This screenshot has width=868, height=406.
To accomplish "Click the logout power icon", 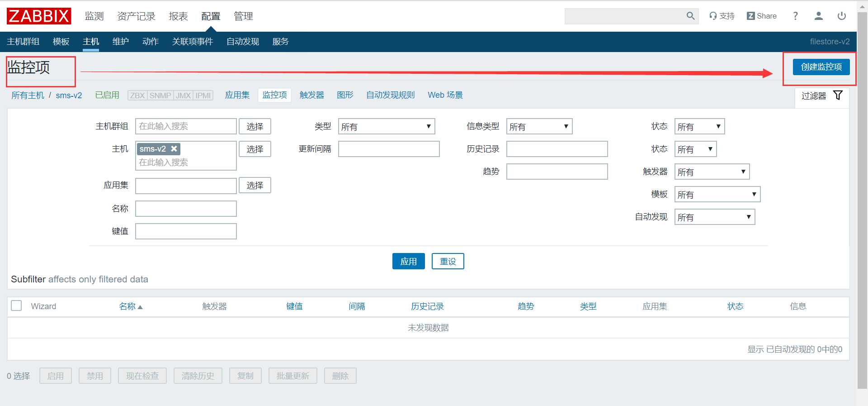I will [x=841, y=16].
